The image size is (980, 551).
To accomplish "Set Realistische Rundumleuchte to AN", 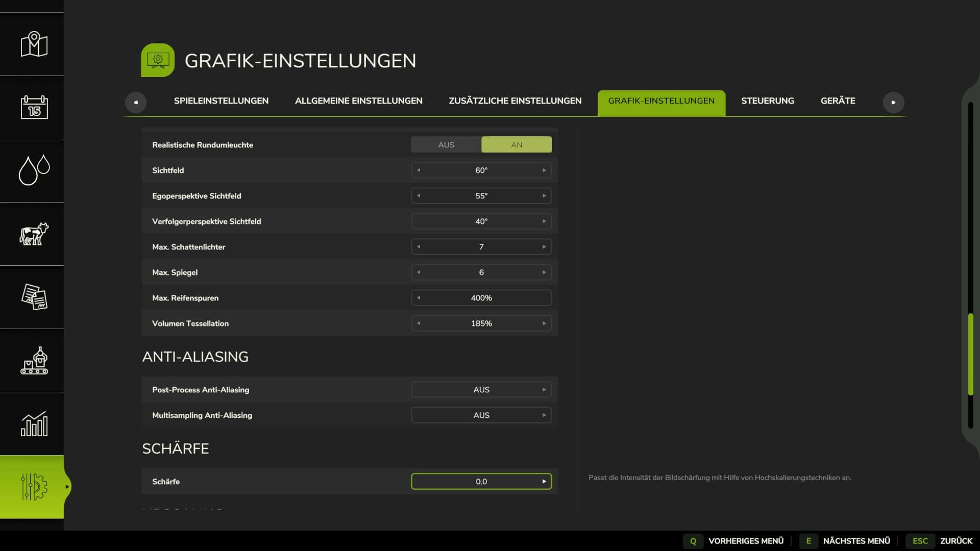I will point(516,145).
